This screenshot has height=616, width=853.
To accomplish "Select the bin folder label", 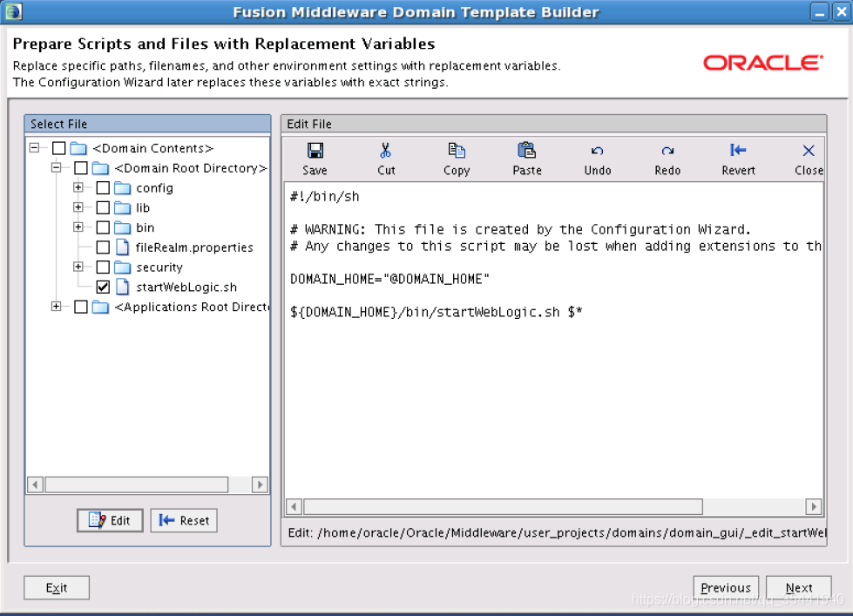I will point(146,227).
